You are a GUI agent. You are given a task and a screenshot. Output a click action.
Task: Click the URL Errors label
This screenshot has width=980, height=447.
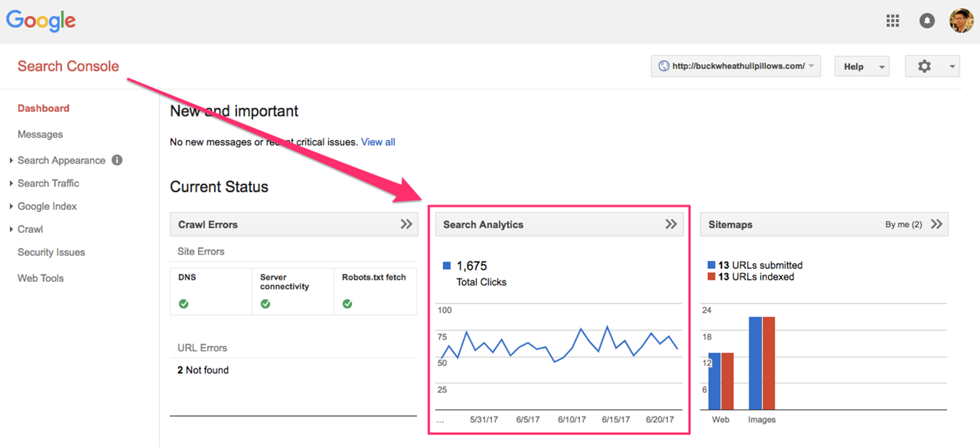(202, 348)
